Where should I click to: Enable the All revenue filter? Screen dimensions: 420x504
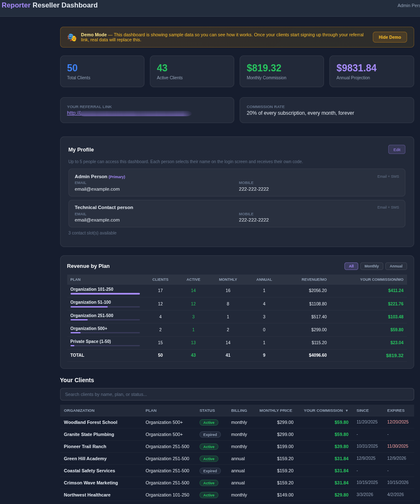(351, 266)
